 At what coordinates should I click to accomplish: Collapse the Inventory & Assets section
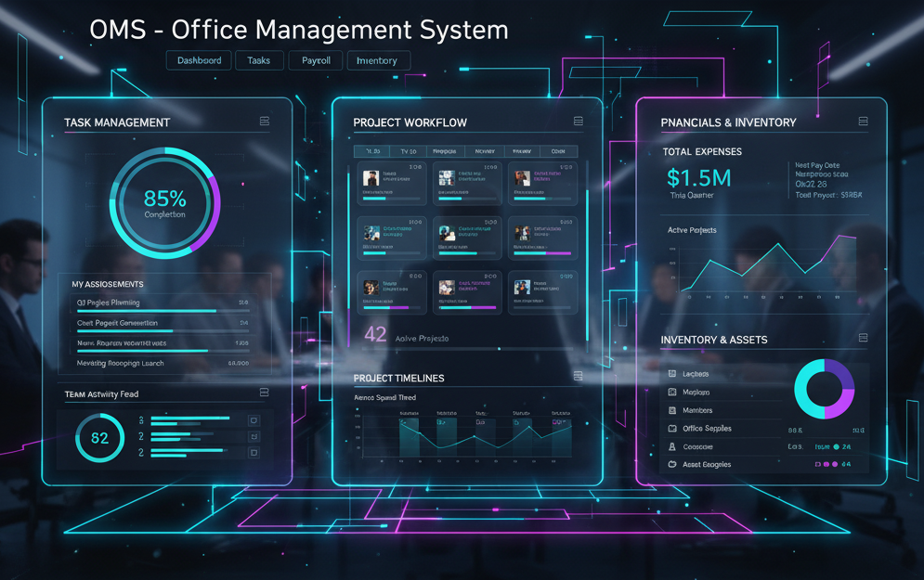863,339
